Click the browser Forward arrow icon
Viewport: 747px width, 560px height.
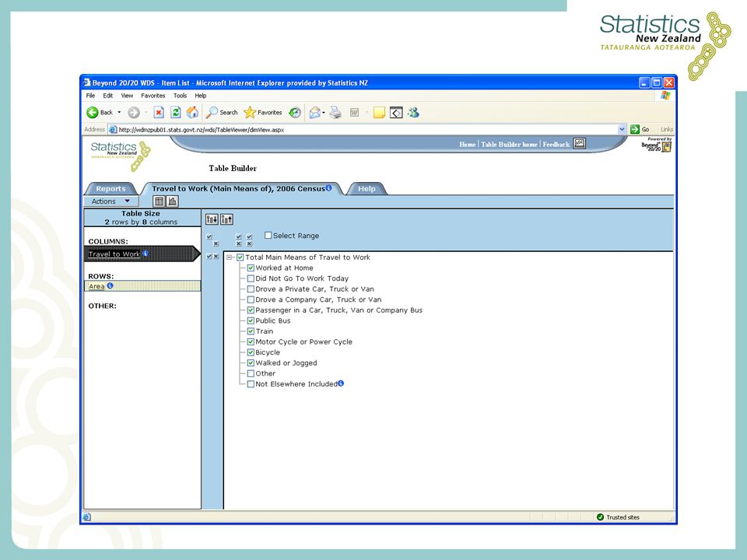point(134,112)
